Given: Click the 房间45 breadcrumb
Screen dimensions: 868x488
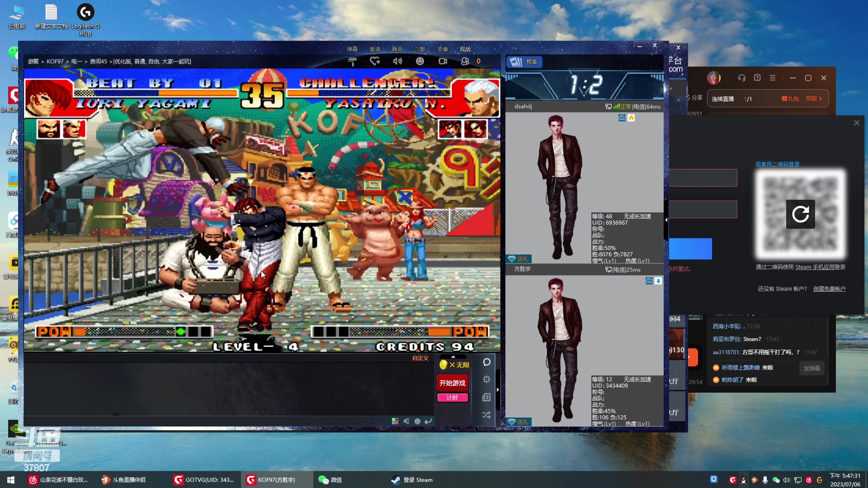Looking at the screenshot, I should point(98,61).
